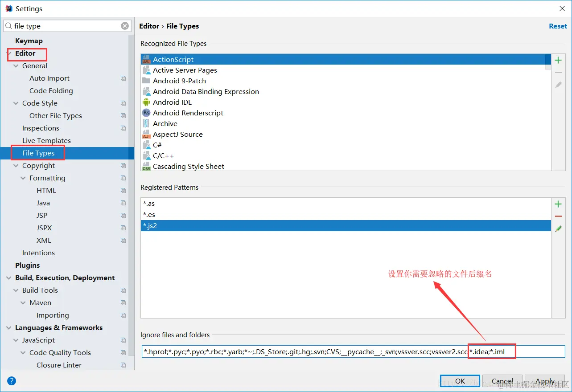Click the Reset link

[x=558, y=26]
